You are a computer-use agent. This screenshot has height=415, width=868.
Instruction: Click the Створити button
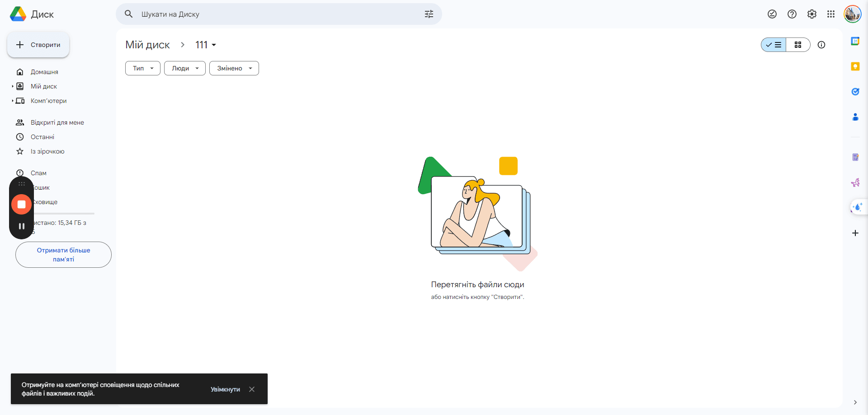click(38, 45)
